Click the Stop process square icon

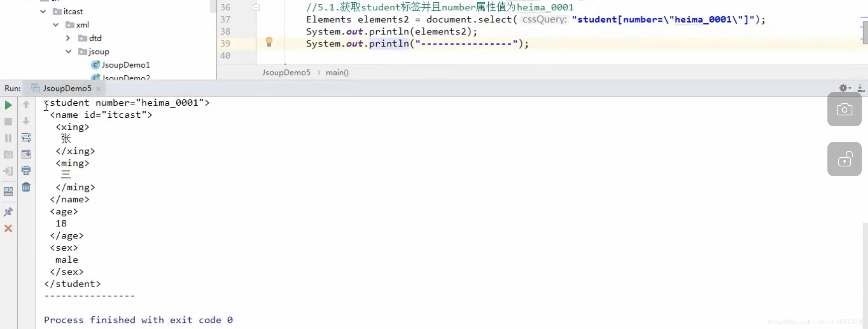(x=8, y=122)
